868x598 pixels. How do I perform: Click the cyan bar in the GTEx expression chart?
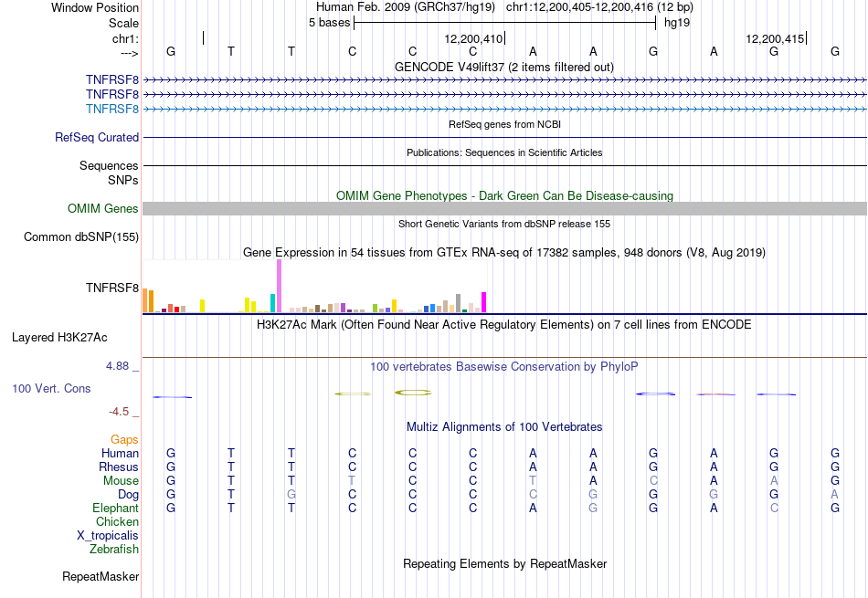point(272,303)
